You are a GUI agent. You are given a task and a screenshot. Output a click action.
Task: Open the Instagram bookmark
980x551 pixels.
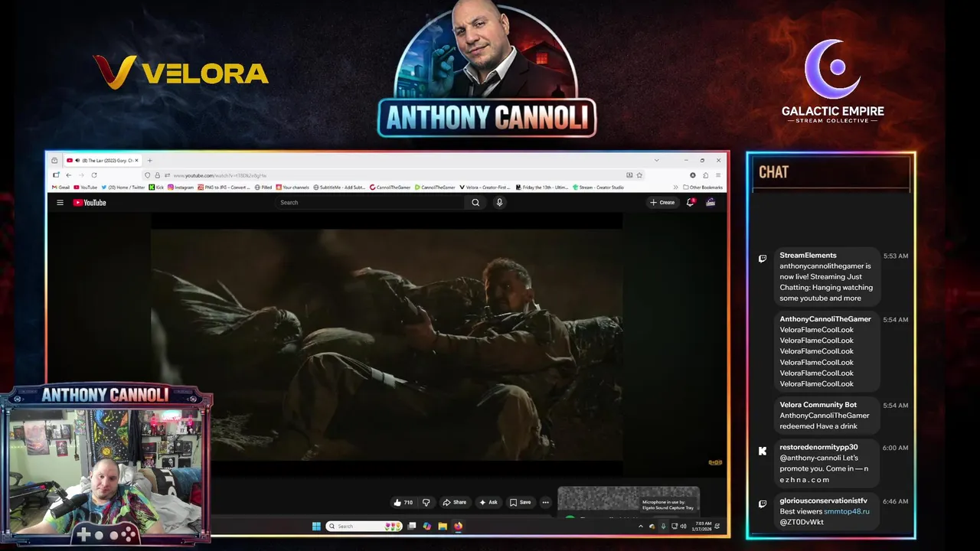pyautogui.click(x=180, y=187)
